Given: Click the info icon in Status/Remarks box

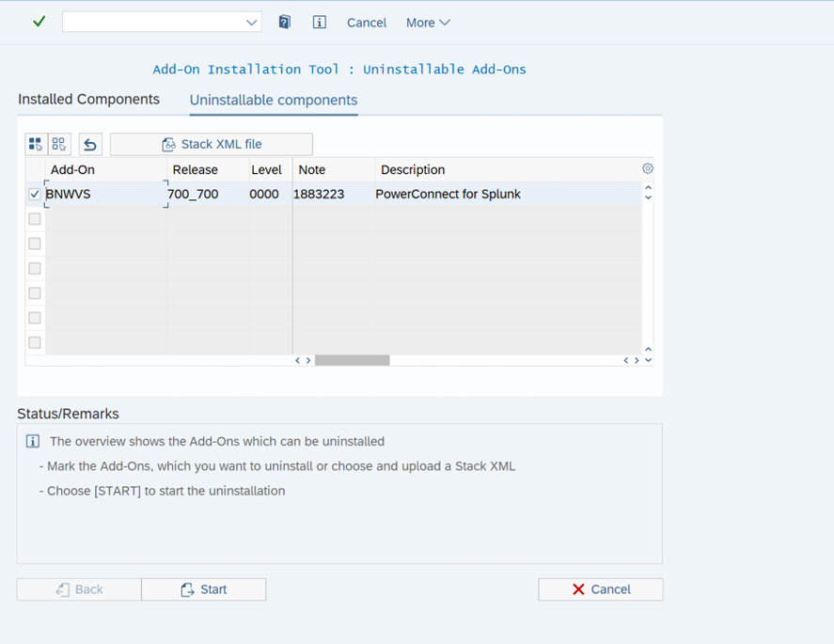Looking at the screenshot, I should tap(33, 442).
